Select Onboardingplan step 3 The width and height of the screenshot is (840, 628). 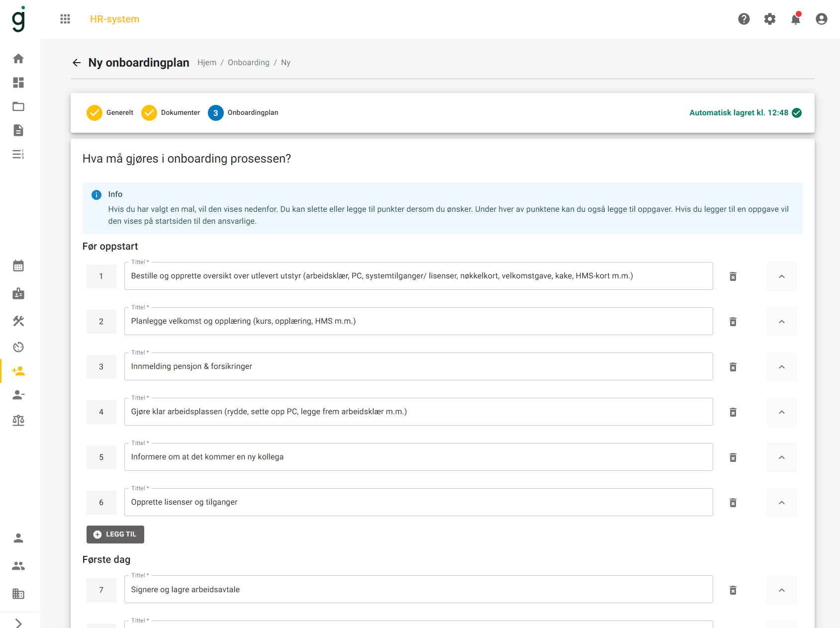click(243, 113)
